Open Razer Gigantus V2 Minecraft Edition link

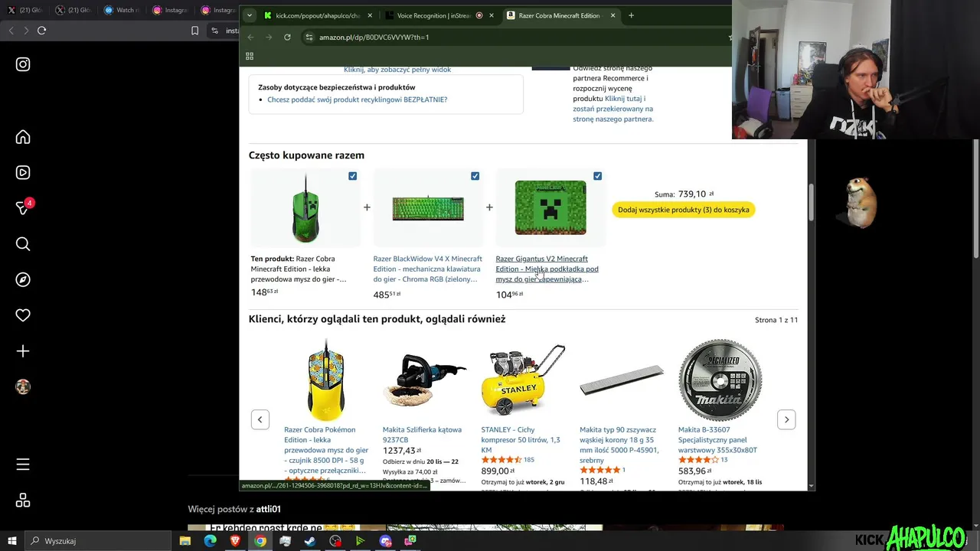pyautogui.click(x=547, y=269)
